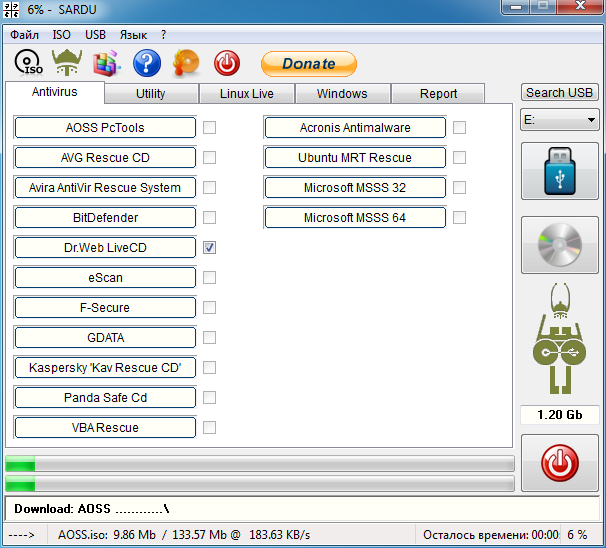Enable the Acronis Antimalware checkbox

(x=460, y=128)
